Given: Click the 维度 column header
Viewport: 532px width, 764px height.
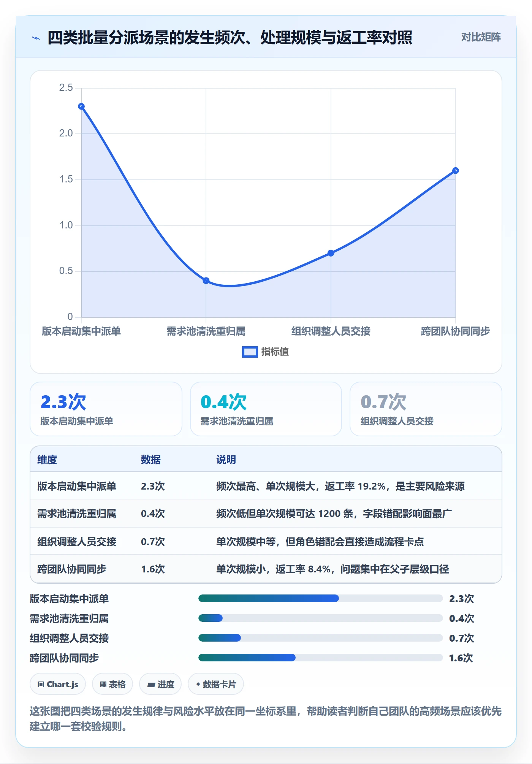Looking at the screenshot, I should click(47, 460).
